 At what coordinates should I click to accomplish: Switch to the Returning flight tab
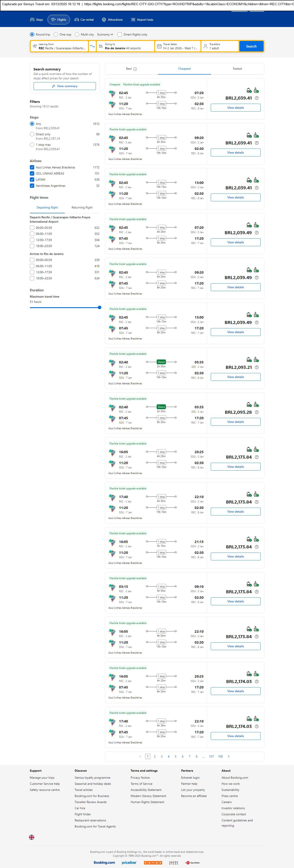(82, 208)
